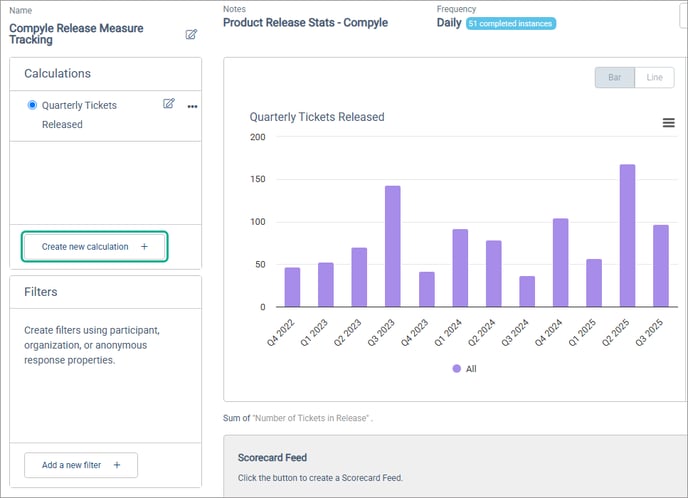This screenshot has height=498, width=688.
Task: Open the chart hamburger context menu
Action: tap(668, 123)
